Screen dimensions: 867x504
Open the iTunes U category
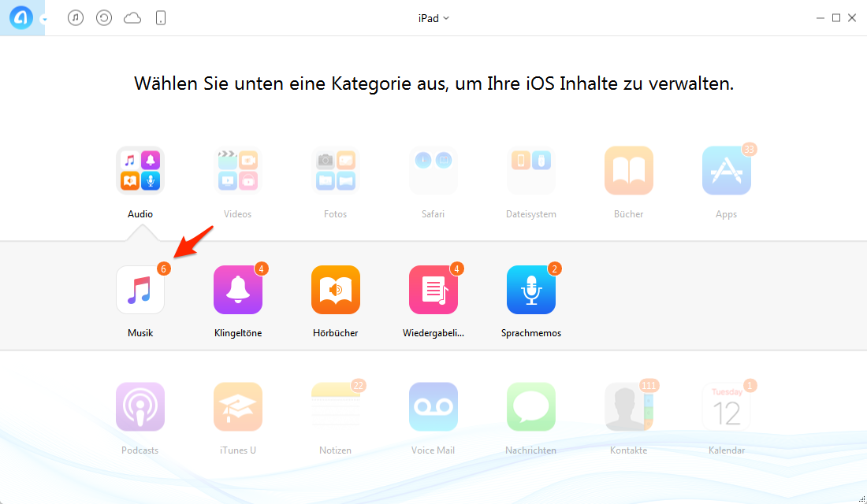click(238, 406)
